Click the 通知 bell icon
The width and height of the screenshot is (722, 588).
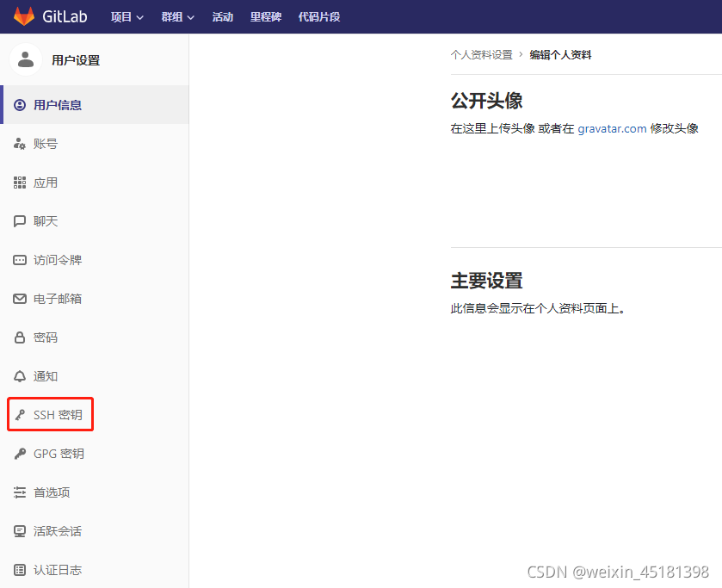pyautogui.click(x=20, y=376)
